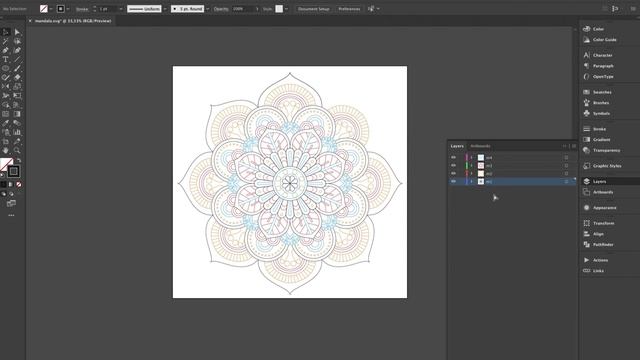Select the Eyedropper tool
This screenshot has width=640, height=360.
(x=6, y=123)
